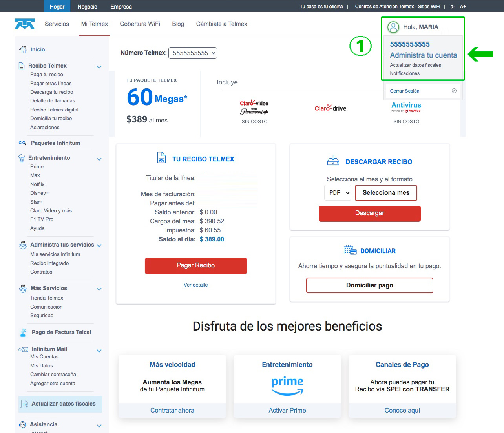504x433 pixels.
Task: Collapse the Infinitum Mail chevron
Action: coord(99,351)
